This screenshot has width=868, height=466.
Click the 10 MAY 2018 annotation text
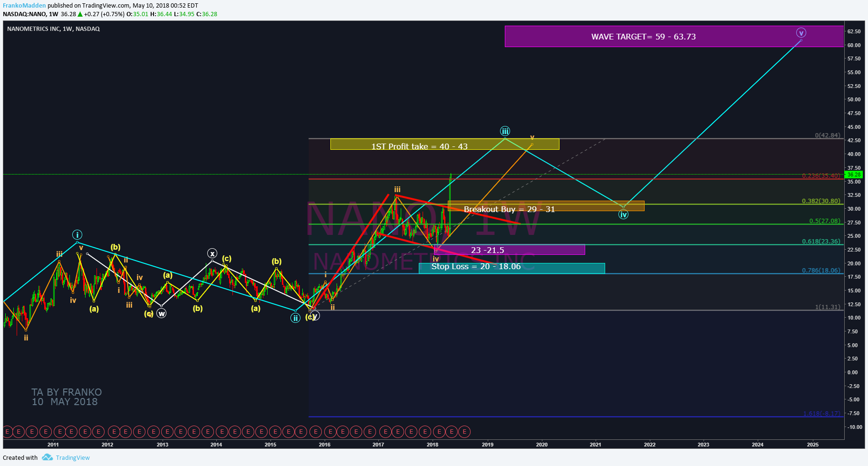point(65,402)
